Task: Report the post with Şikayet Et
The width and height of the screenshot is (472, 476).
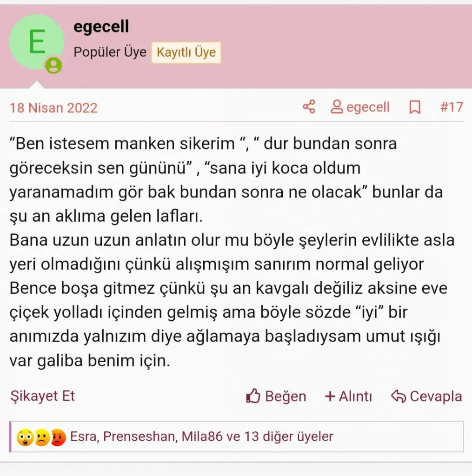Action: (42, 396)
